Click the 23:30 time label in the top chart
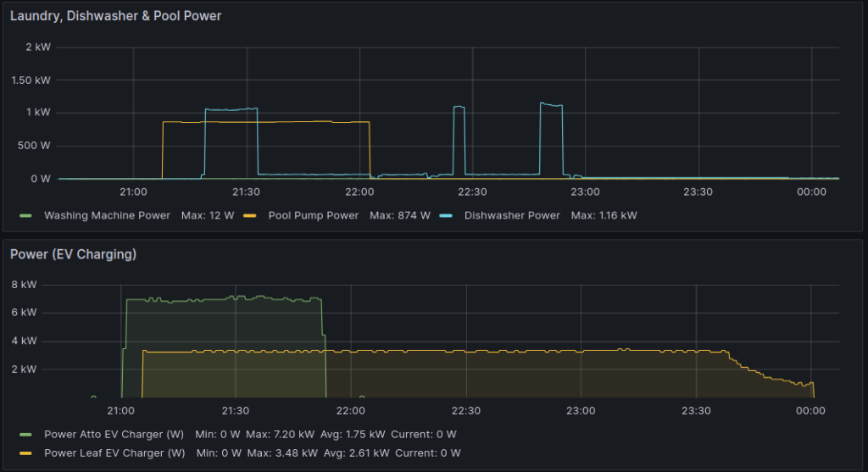 [698, 192]
